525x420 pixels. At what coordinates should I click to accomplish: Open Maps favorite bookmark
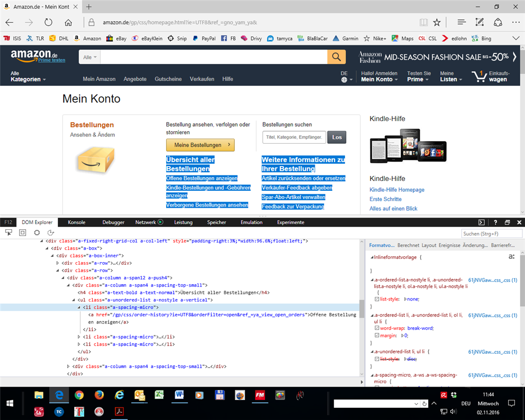pyautogui.click(x=402, y=38)
